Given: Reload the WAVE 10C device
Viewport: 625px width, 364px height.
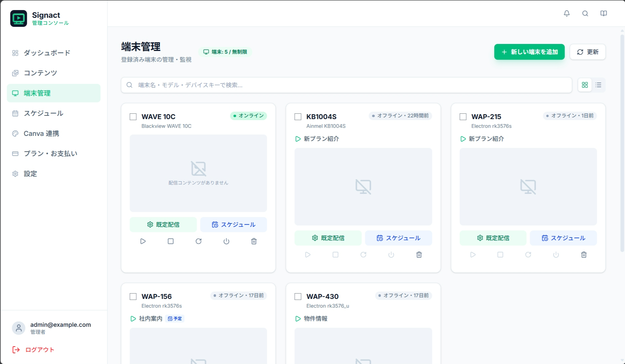Looking at the screenshot, I should (x=198, y=241).
